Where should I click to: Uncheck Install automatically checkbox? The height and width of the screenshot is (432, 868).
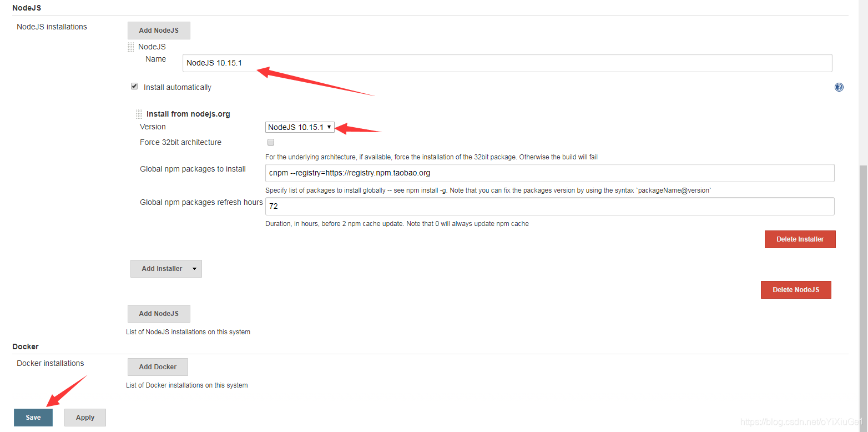pos(134,87)
